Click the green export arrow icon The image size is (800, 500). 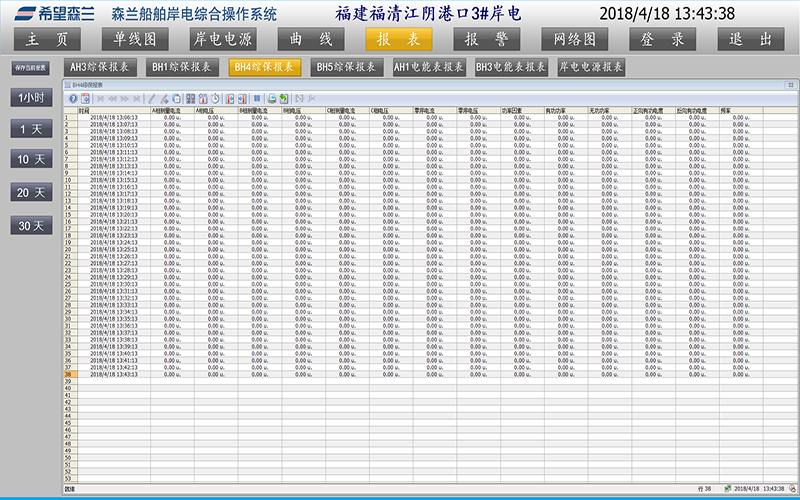[x=284, y=99]
